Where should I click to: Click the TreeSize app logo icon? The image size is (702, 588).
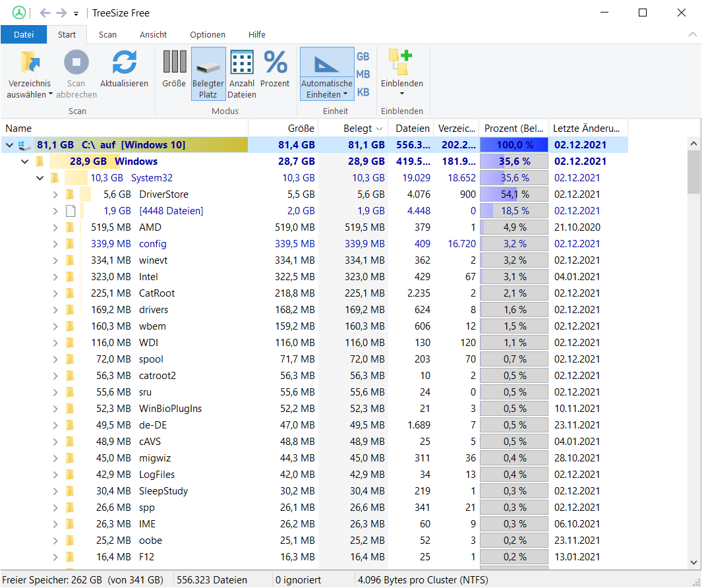click(19, 13)
